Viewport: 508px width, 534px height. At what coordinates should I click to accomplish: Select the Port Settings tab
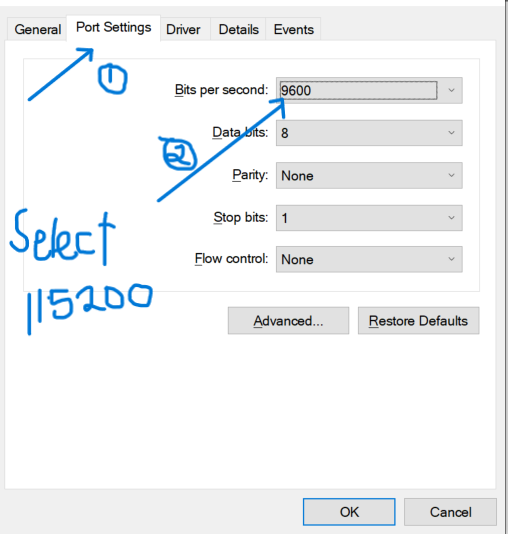click(x=113, y=28)
